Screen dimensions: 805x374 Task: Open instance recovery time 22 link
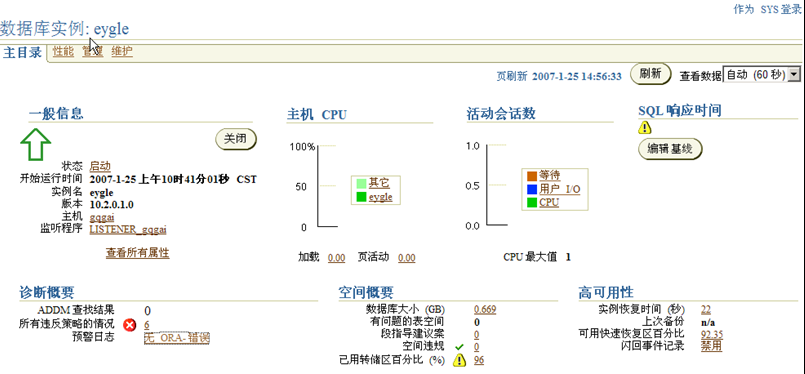click(x=706, y=309)
